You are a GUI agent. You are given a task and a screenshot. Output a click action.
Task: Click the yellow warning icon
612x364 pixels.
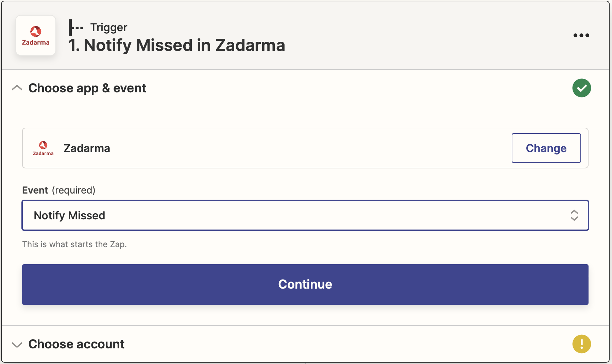(581, 344)
